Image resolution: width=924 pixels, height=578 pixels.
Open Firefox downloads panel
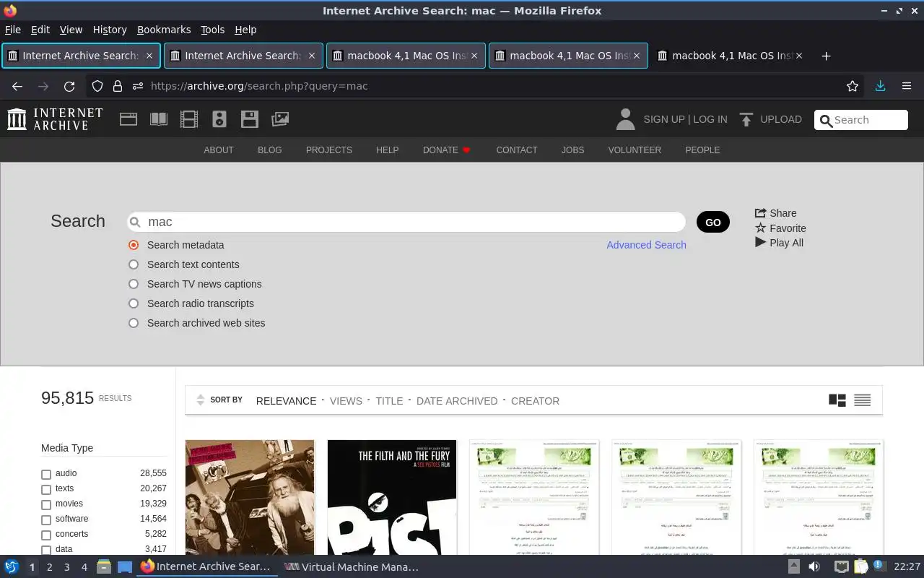[880, 86]
